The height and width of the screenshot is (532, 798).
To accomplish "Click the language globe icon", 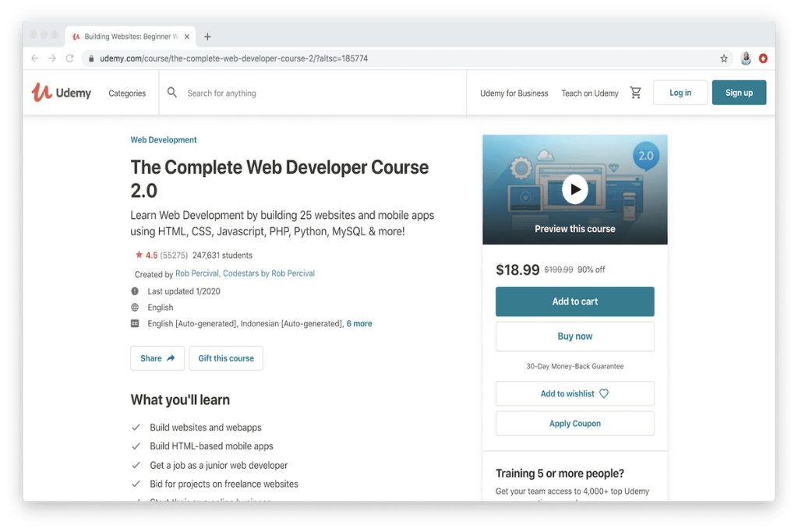I will [135, 307].
